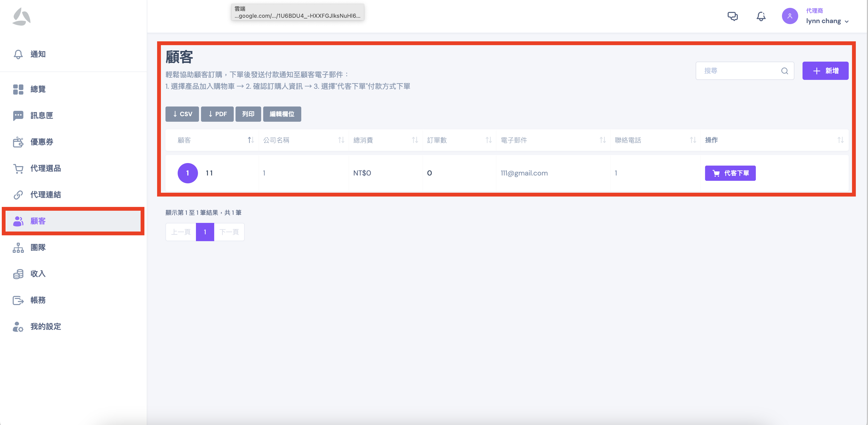The height and width of the screenshot is (425, 868).
Task: Open the notification bell in top bar
Action: (x=761, y=16)
